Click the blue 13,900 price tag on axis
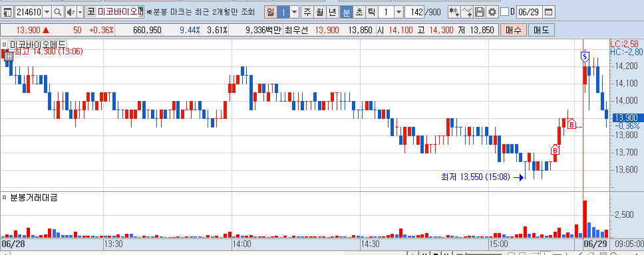The image size is (644, 255). point(627,118)
